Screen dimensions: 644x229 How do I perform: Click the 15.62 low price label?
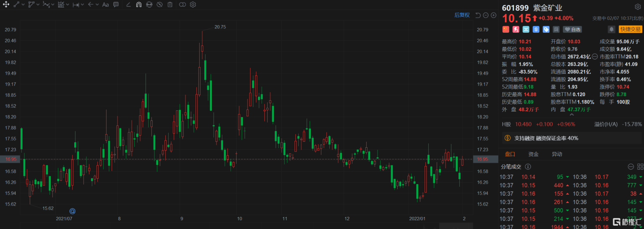click(x=47, y=208)
